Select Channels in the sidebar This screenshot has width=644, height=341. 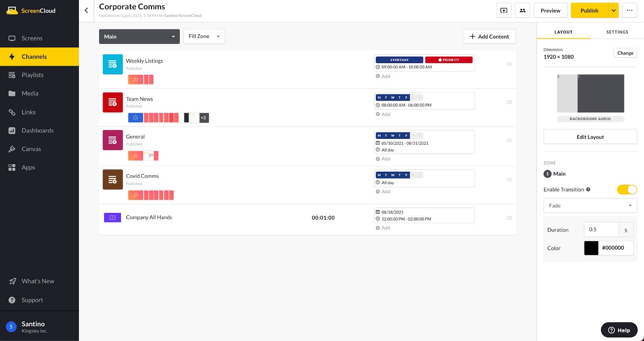[39, 57]
